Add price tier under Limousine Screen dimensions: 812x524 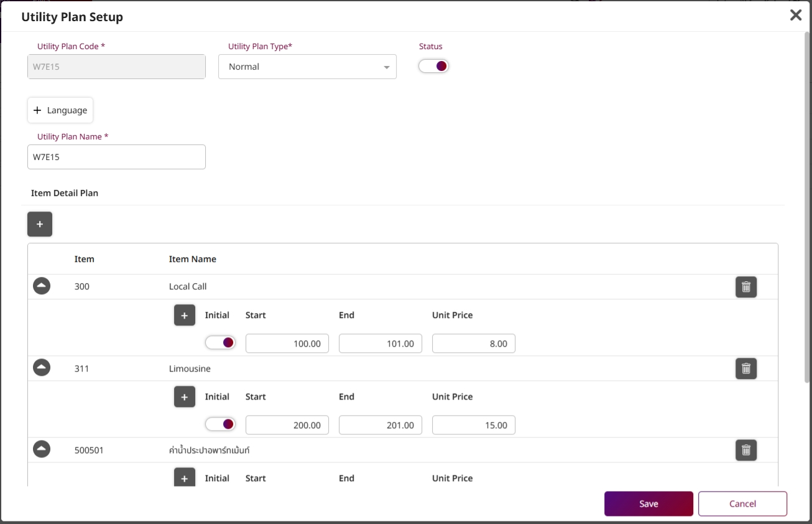point(184,397)
